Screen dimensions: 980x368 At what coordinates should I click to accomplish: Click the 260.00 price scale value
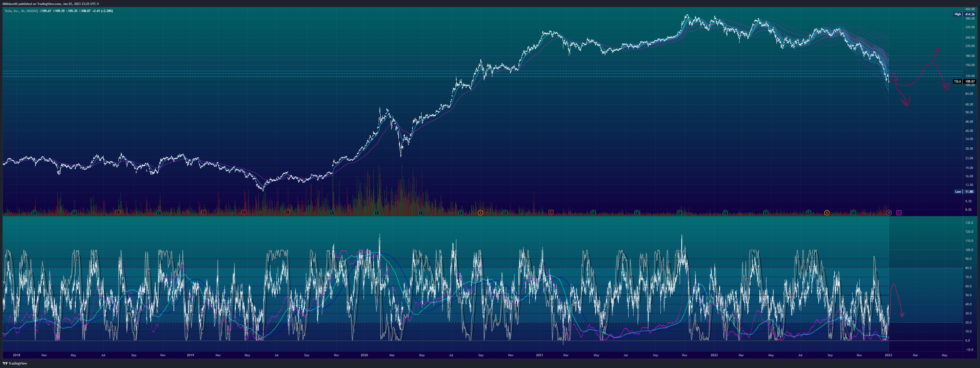coord(970,38)
